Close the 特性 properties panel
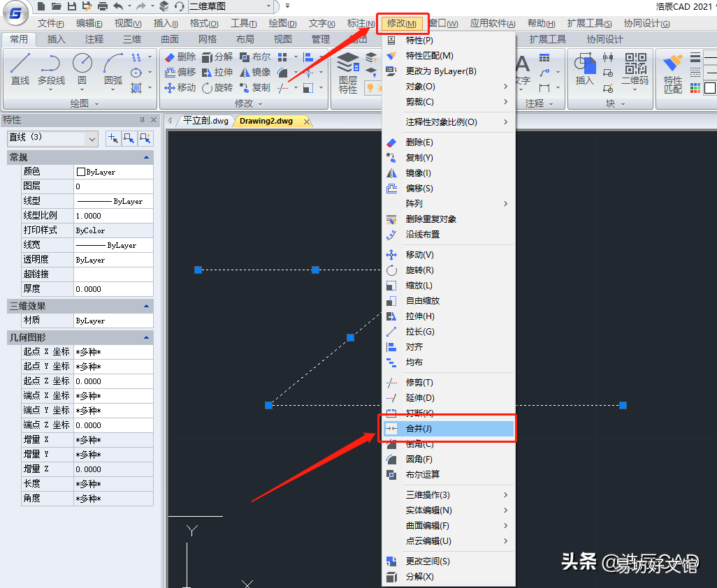 [x=154, y=119]
